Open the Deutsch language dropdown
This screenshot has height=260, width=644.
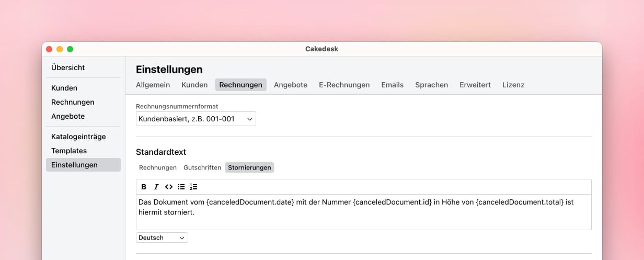click(x=162, y=238)
